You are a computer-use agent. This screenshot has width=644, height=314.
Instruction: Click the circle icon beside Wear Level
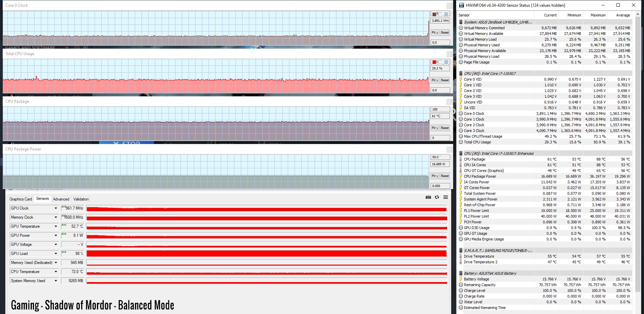461,302
